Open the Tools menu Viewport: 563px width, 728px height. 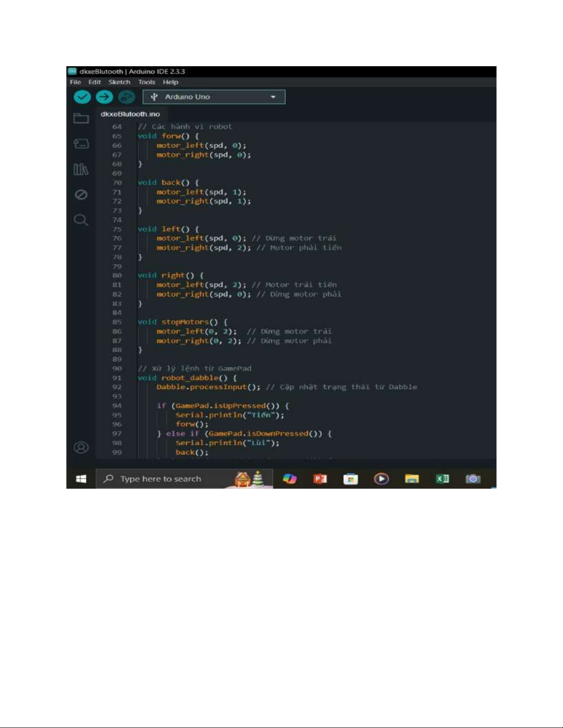(x=147, y=82)
